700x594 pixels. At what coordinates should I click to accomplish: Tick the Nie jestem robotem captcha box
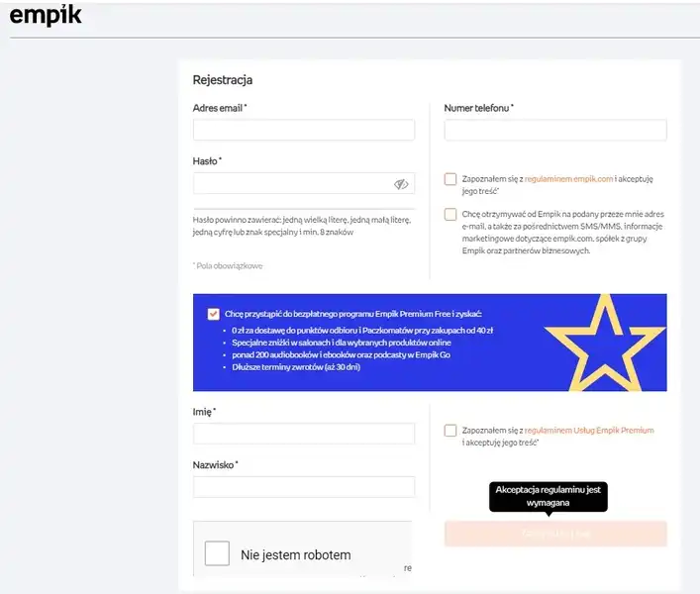pos(217,553)
